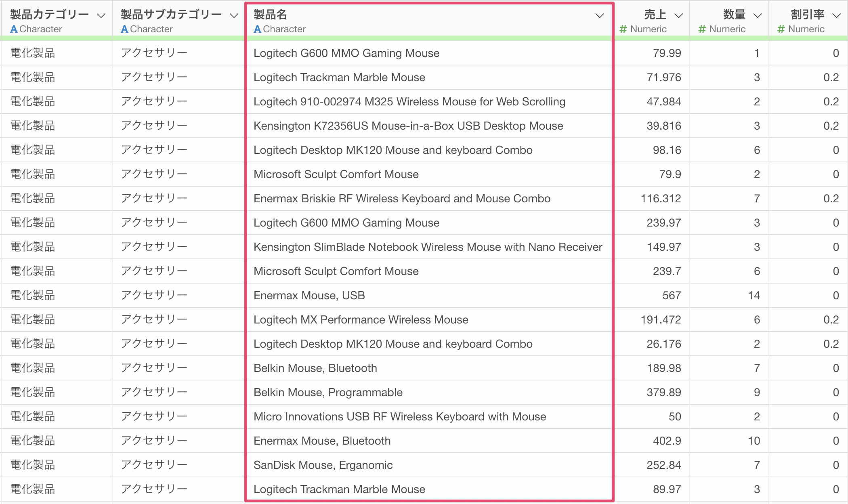This screenshot has width=848, height=504.
Task: Select the 製品サブカテゴリー column header name
Action: (171, 15)
